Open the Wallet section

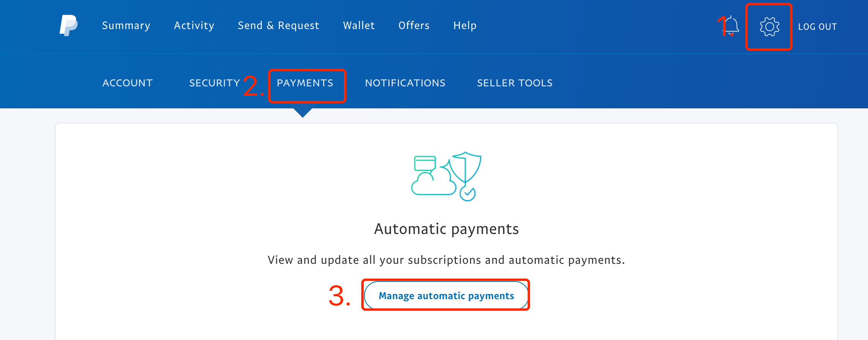(359, 26)
